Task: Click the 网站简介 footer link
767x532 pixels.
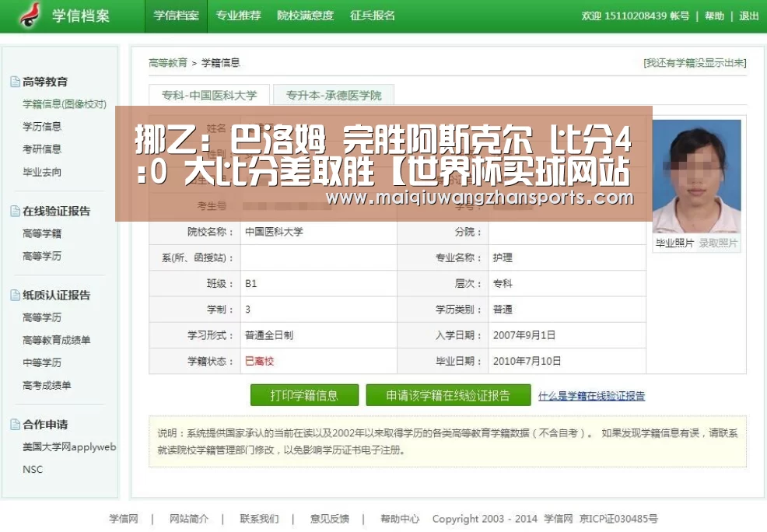Action: click(189, 519)
